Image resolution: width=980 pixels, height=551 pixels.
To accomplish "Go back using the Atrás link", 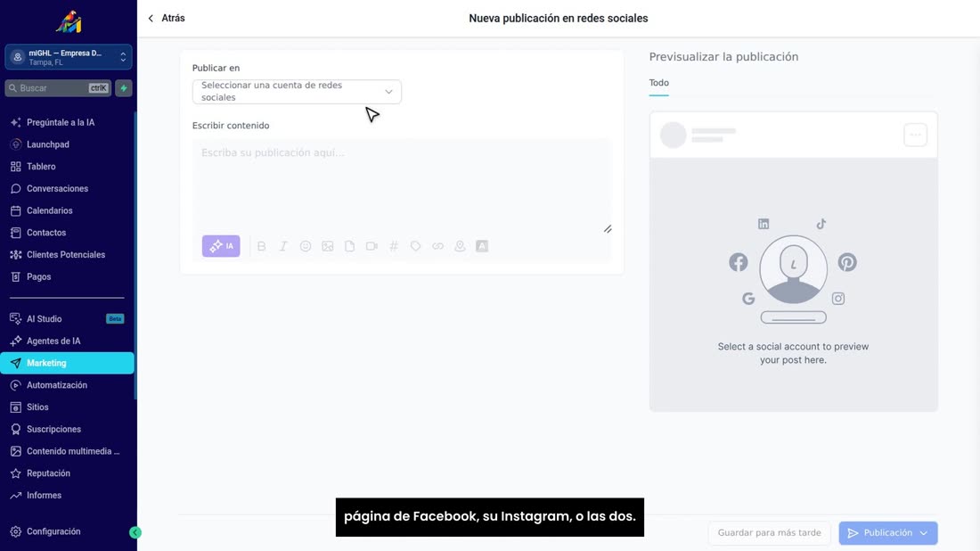I will click(x=167, y=18).
